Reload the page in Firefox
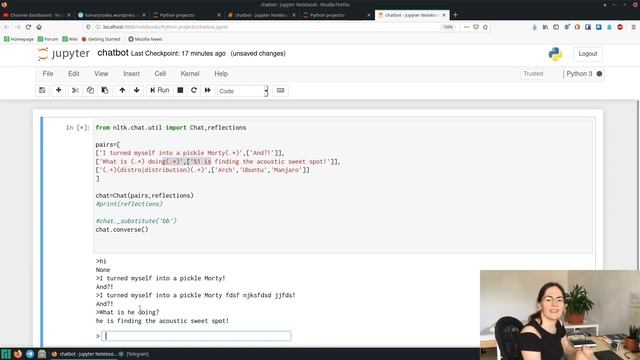The width and height of the screenshot is (640, 360). (x=28, y=27)
